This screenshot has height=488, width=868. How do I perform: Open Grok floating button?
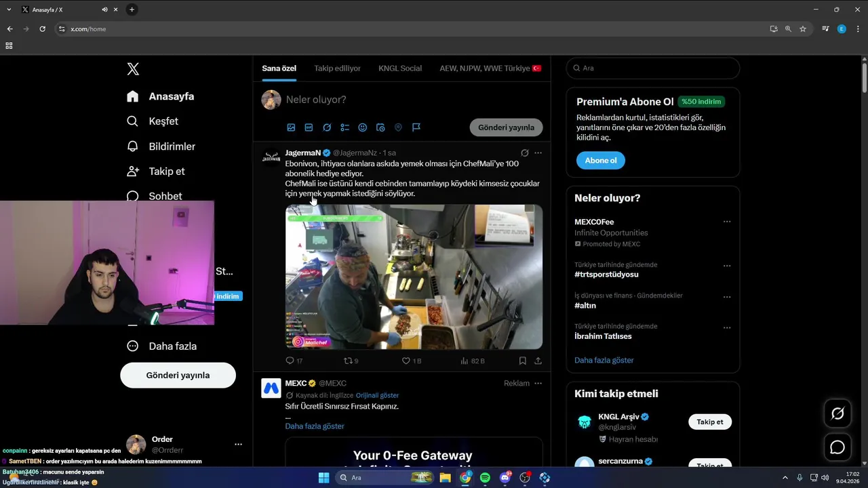click(x=837, y=413)
